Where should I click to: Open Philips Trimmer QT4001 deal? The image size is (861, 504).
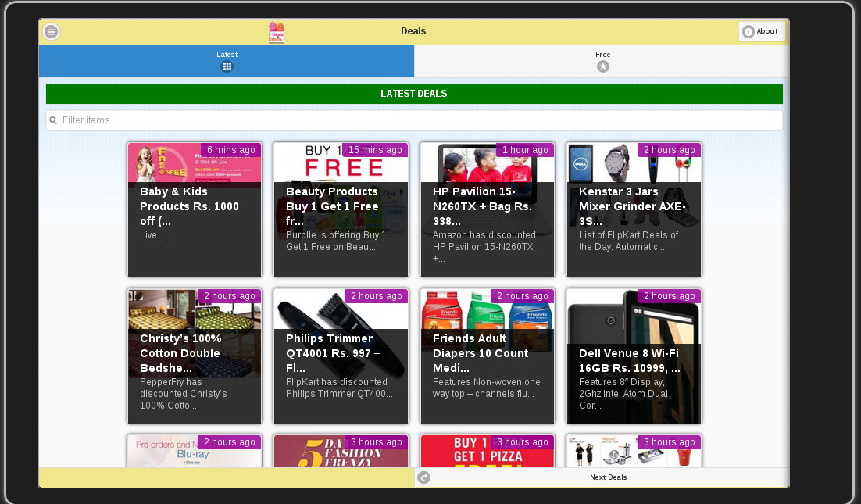pos(341,356)
